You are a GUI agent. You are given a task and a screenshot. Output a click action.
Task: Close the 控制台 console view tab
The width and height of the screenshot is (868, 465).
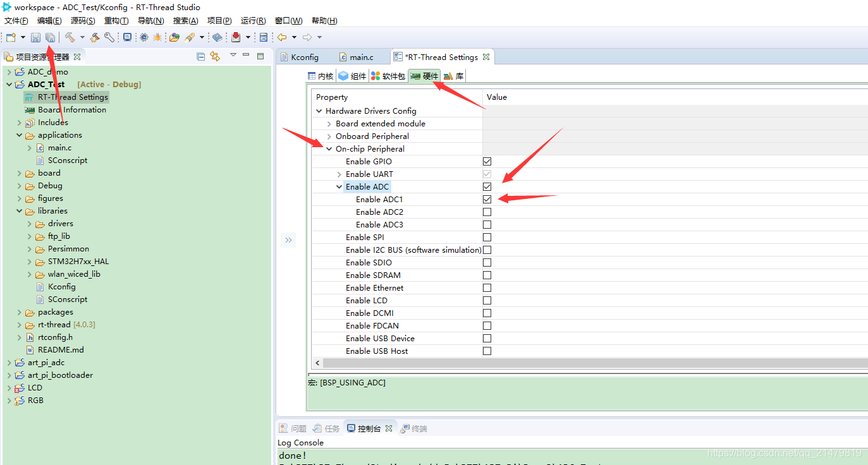click(x=389, y=428)
